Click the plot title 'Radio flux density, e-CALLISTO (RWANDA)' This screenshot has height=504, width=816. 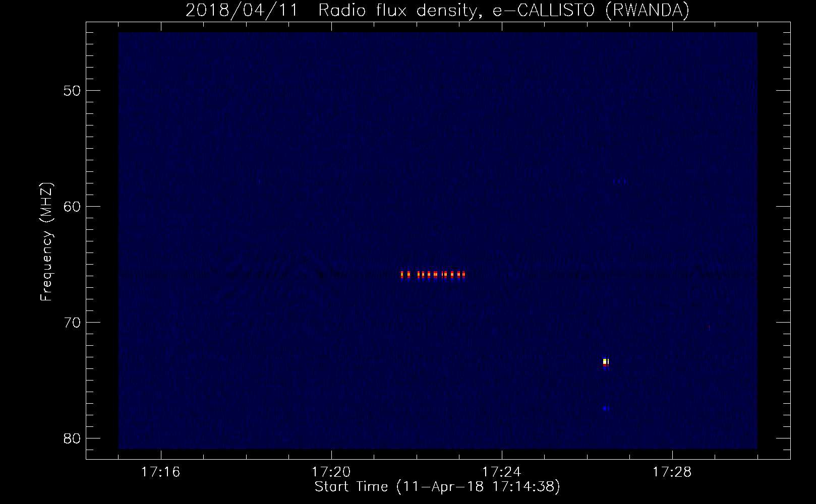click(x=504, y=11)
